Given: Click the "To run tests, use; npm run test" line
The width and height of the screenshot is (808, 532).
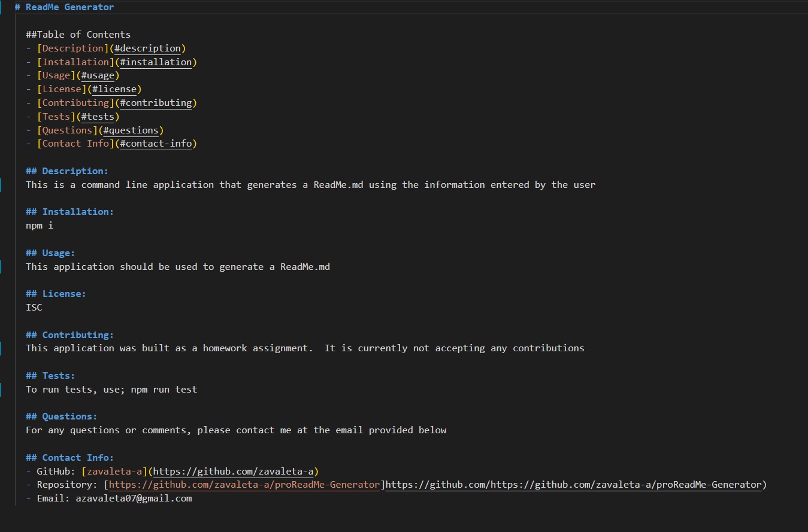Looking at the screenshot, I should (111, 390).
